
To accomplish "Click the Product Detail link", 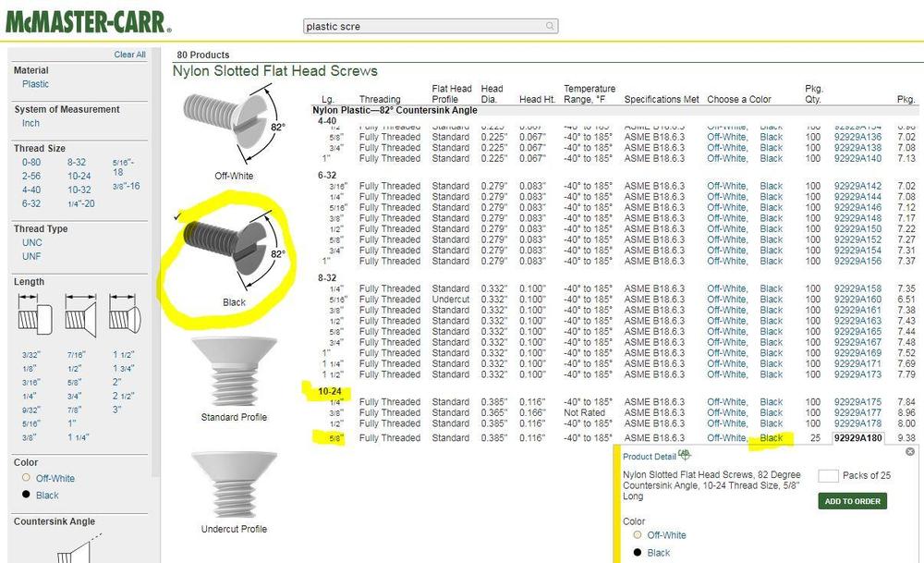I will pos(650,457).
